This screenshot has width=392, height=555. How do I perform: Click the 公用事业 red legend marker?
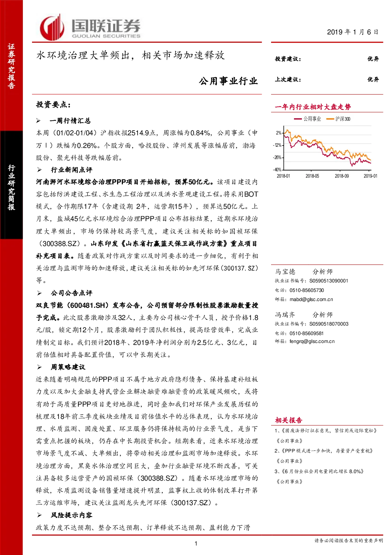(298, 119)
